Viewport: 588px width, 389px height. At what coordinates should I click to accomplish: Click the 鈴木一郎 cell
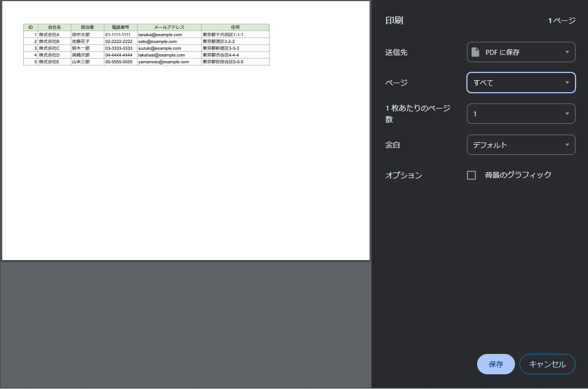pyautogui.click(x=87, y=48)
